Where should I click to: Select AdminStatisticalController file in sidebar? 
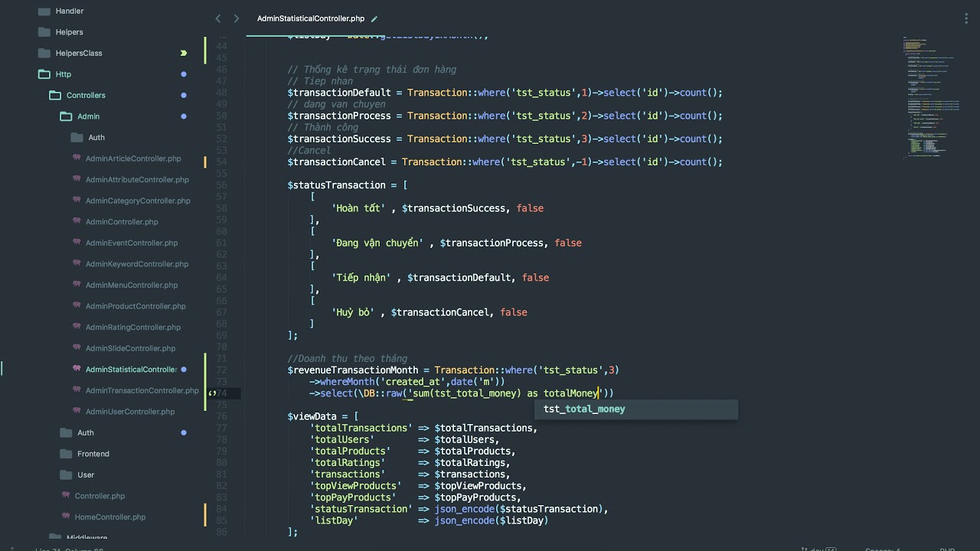click(132, 369)
